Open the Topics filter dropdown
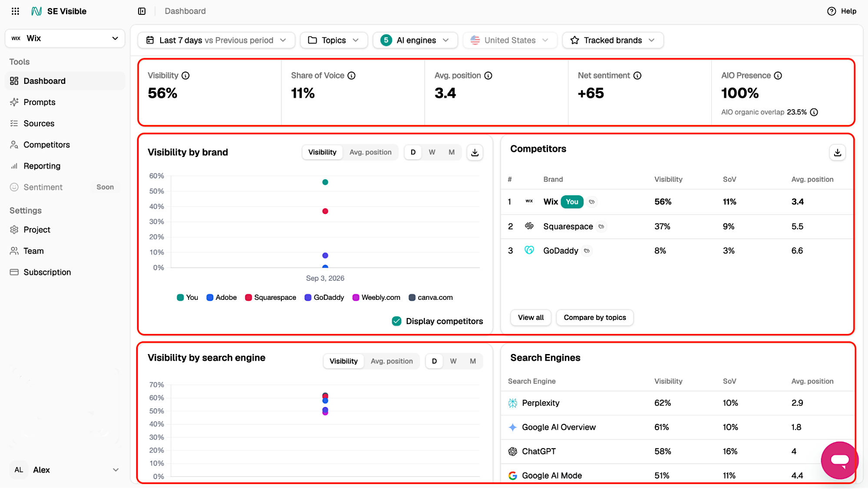 click(334, 40)
